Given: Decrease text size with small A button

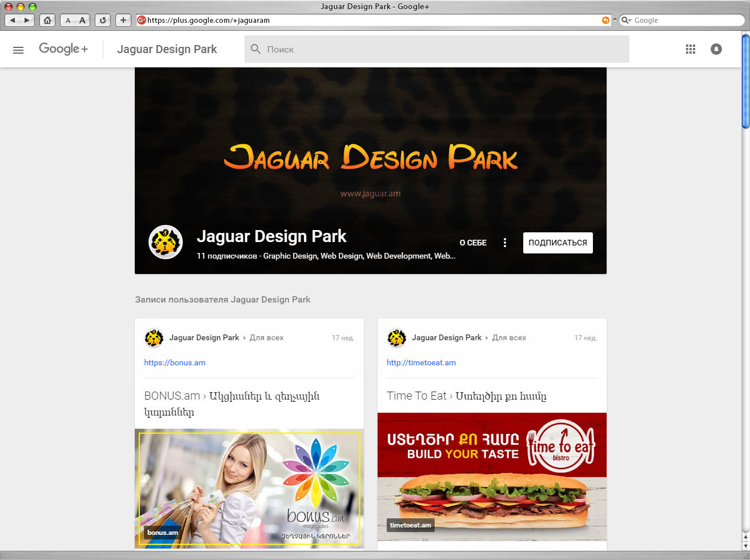Looking at the screenshot, I should click(x=68, y=20).
